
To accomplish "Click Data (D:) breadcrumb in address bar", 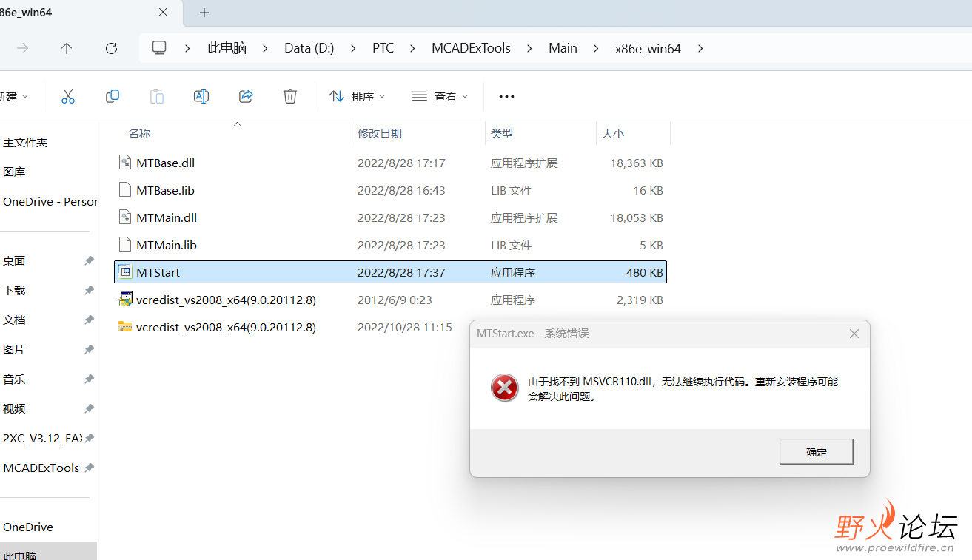I will tap(309, 48).
